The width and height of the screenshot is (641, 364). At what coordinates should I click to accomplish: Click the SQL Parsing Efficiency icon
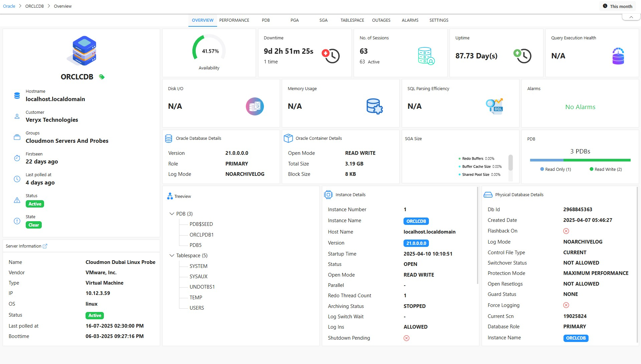pos(494,106)
